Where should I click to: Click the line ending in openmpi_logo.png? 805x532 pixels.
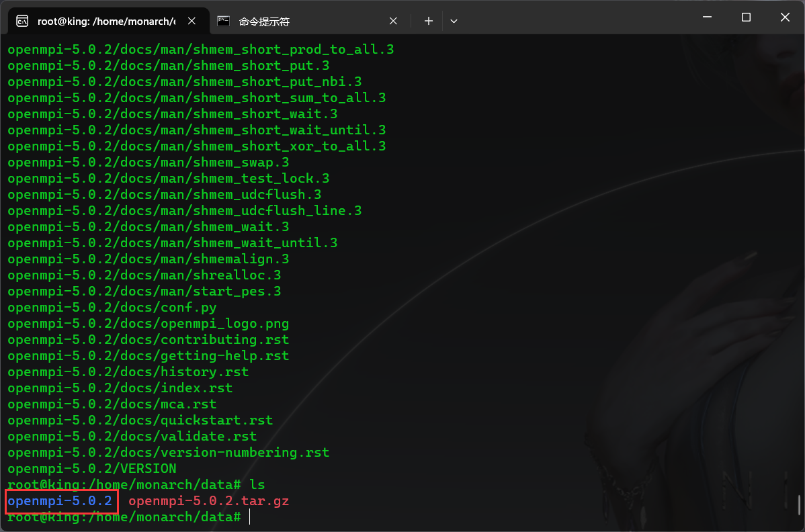click(149, 324)
